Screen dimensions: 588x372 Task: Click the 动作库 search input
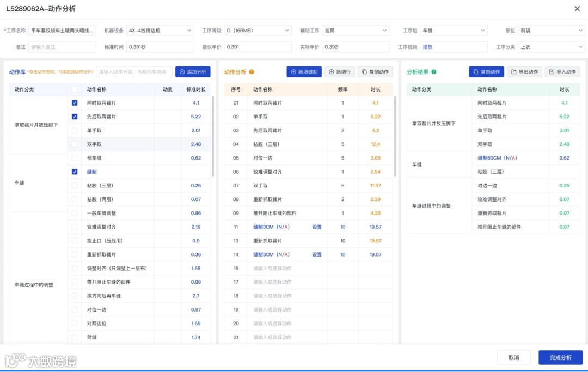(134, 72)
